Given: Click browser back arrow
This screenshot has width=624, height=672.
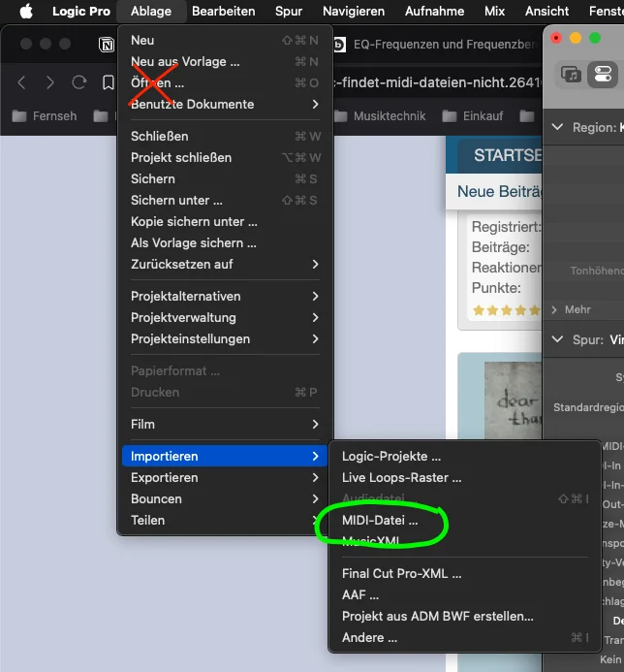Looking at the screenshot, I should (x=22, y=82).
